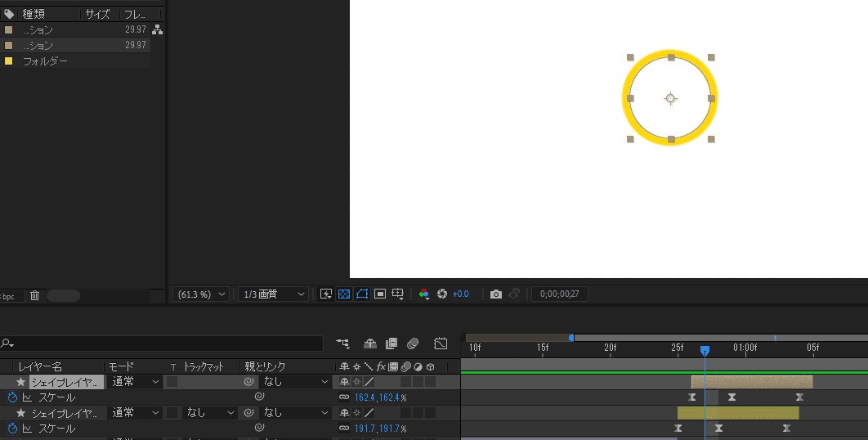This screenshot has width=868, height=440.
Task: Open the composition mini-flowchart icon
Action: coord(342,344)
